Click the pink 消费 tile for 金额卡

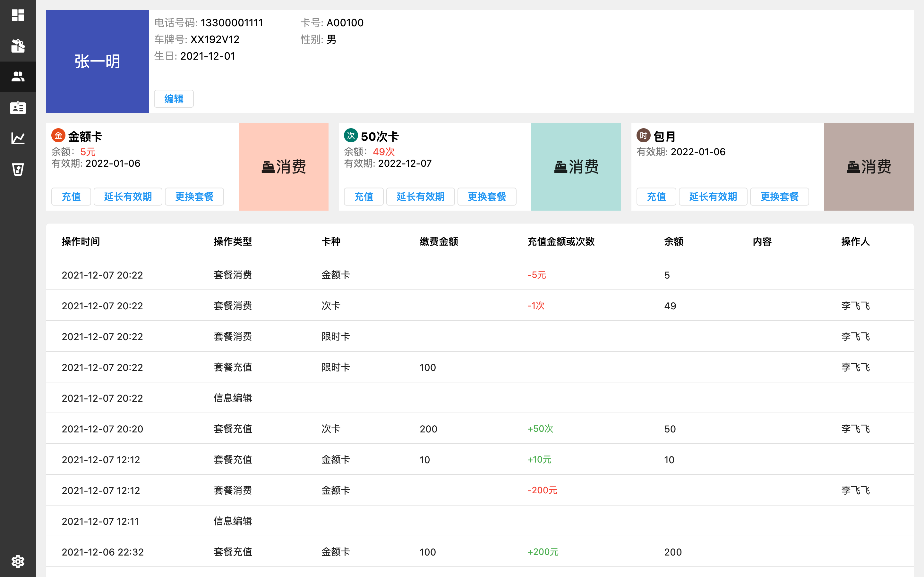coord(283,167)
